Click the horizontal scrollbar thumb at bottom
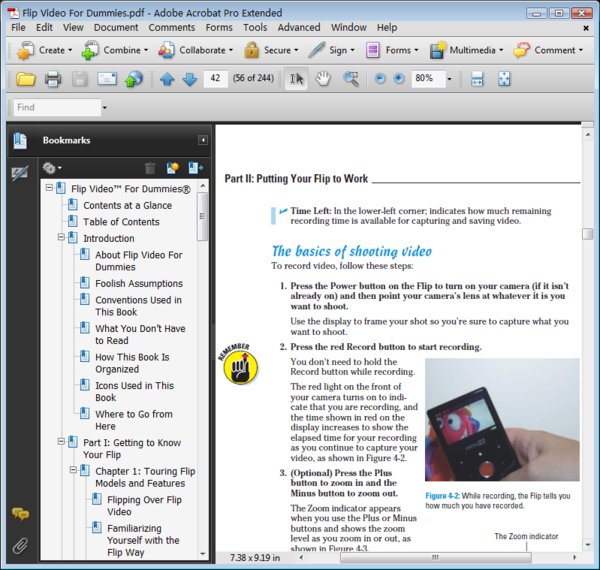 (435, 557)
